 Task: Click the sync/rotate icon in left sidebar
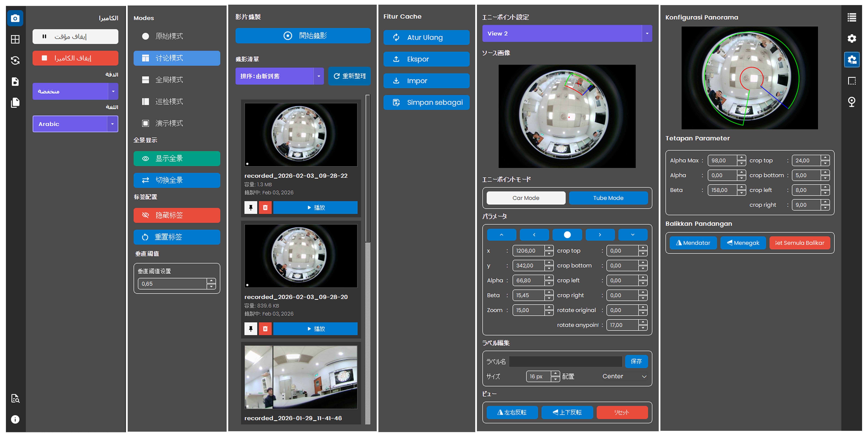tap(15, 61)
